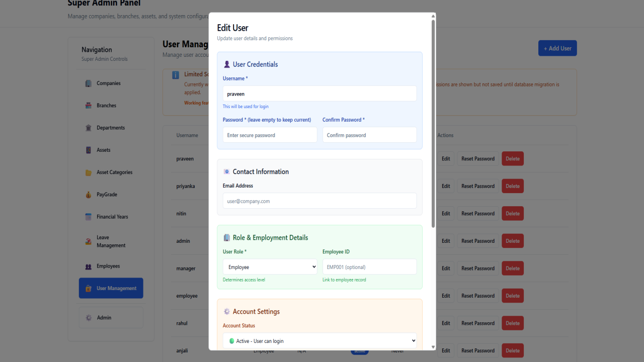Open the Account Status dropdown

click(x=320, y=340)
